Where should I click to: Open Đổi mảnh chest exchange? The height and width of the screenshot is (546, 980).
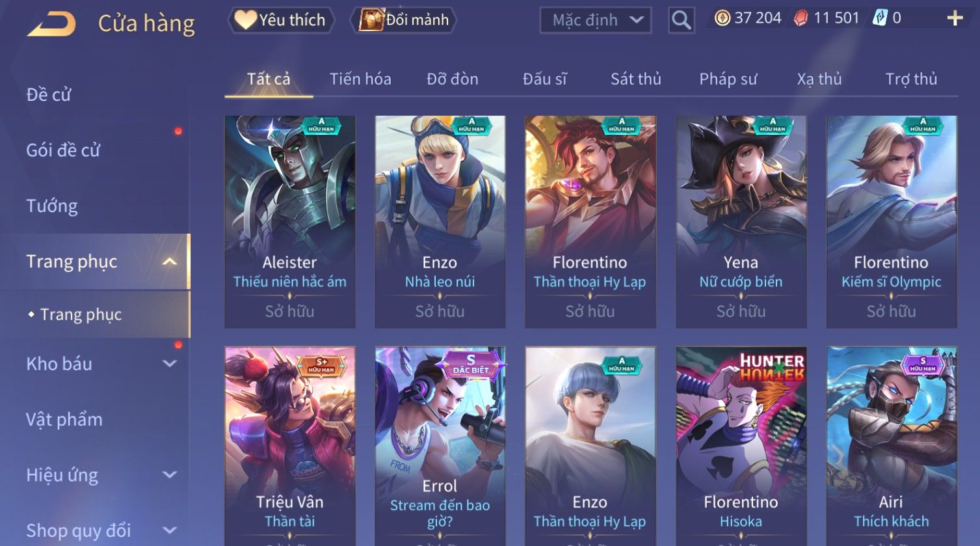(x=403, y=20)
